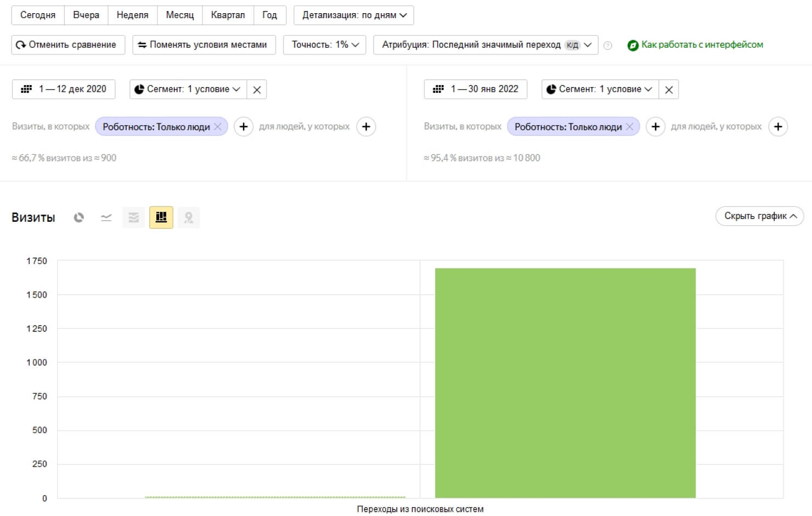This screenshot has width=812, height=516.
Task: Switch to line chart view icon
Action: tap(106, 217)
